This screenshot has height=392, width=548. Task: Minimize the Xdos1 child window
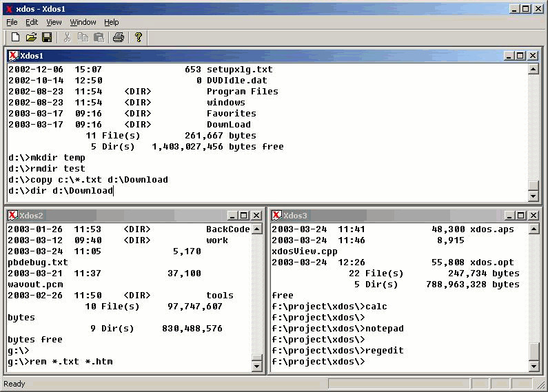pos(509,56)
